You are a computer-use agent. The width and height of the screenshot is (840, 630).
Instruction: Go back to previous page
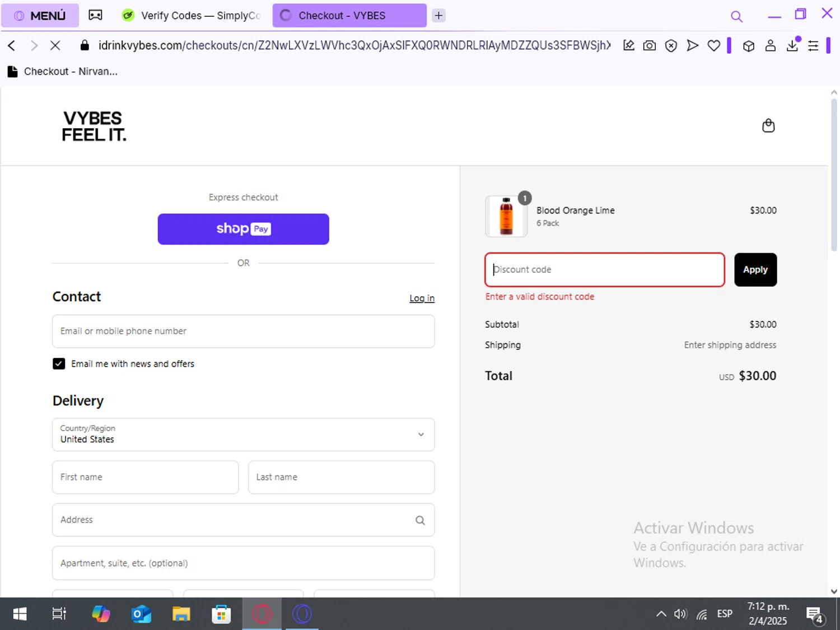pos(12,45)
